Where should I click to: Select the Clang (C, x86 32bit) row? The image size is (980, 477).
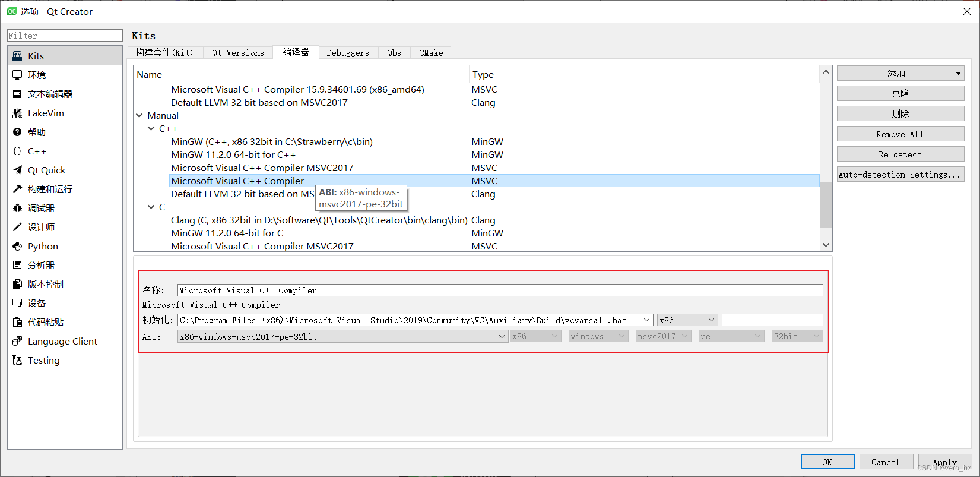(494, 220)
